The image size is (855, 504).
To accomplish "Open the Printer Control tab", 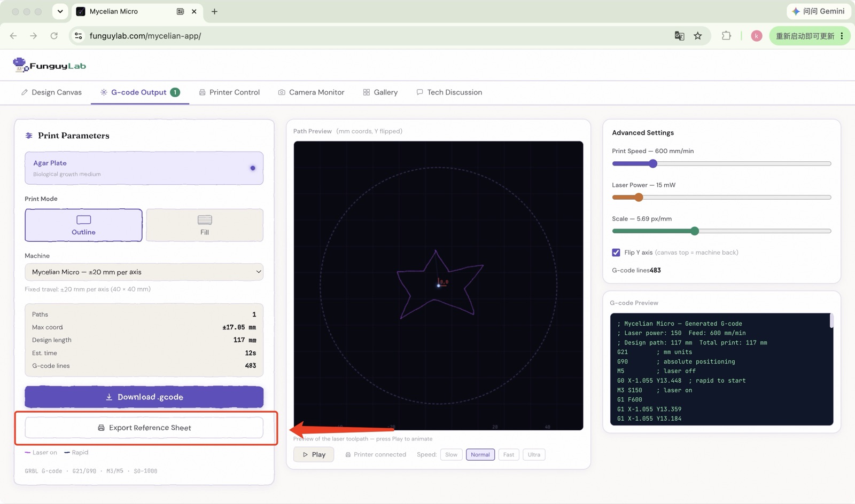I will pos(229,92).
